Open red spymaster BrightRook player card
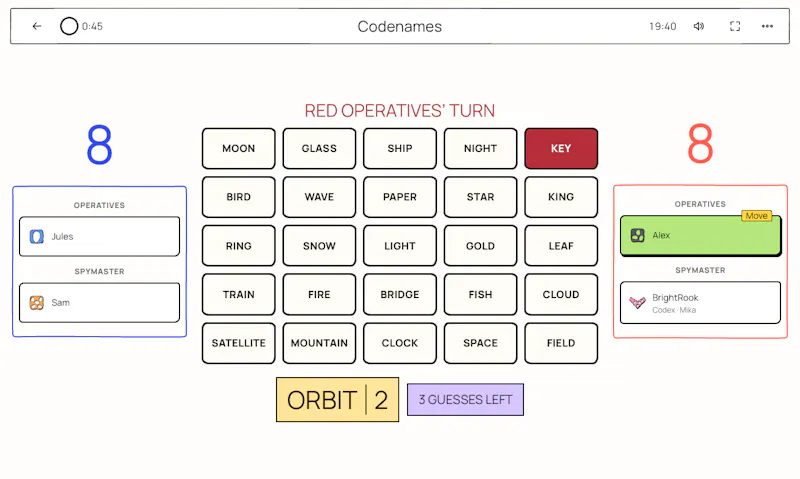Image resolution: width=800 pixels, height=479 pixels. coord(700,302)
